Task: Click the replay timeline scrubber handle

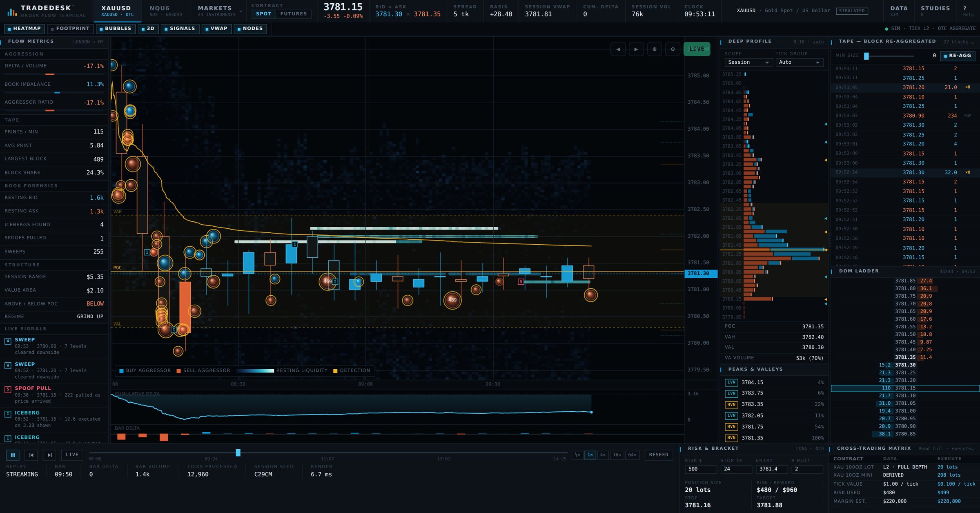Action: (238, 453)
